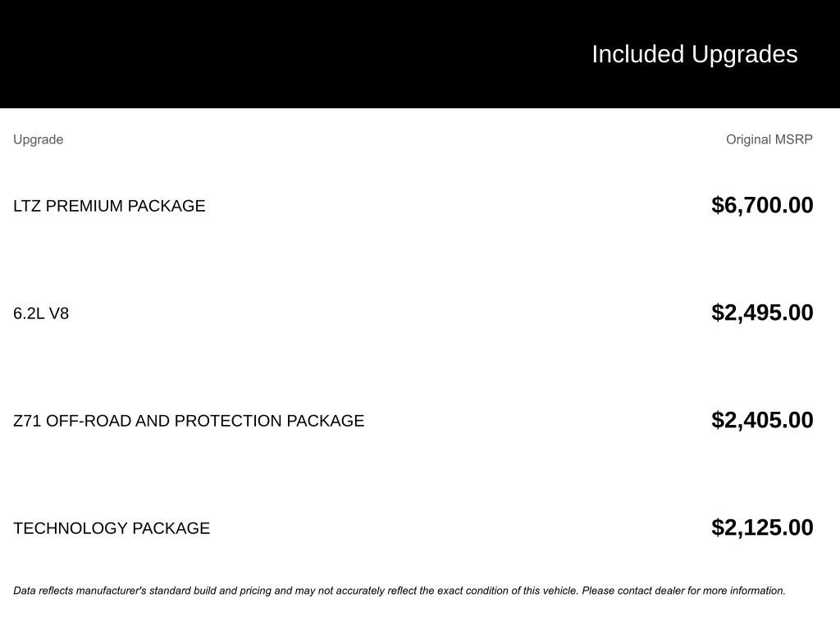
Task: Click the Original MSRP column header
Action: (769, 139)
